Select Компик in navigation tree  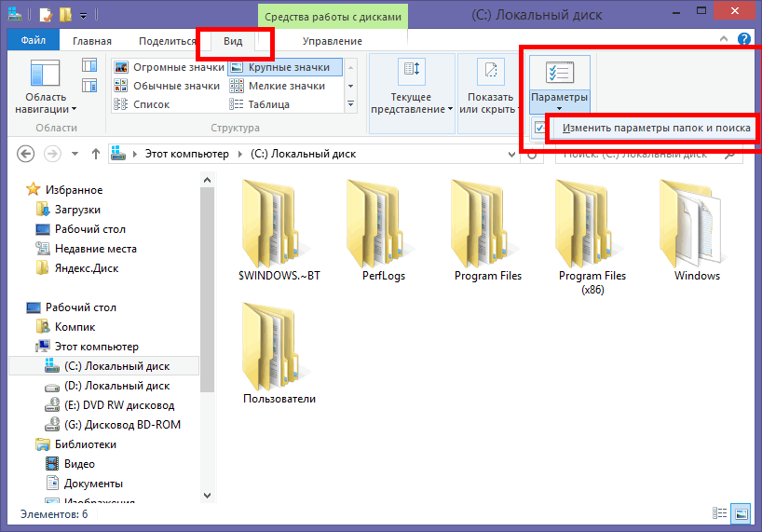tap(75, 327)
